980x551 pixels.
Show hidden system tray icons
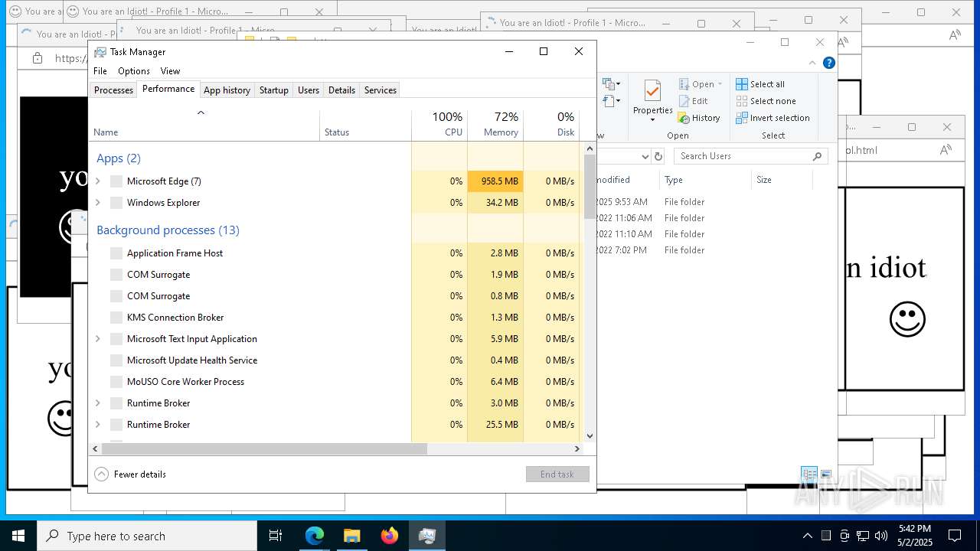click(x=808, y=536)
